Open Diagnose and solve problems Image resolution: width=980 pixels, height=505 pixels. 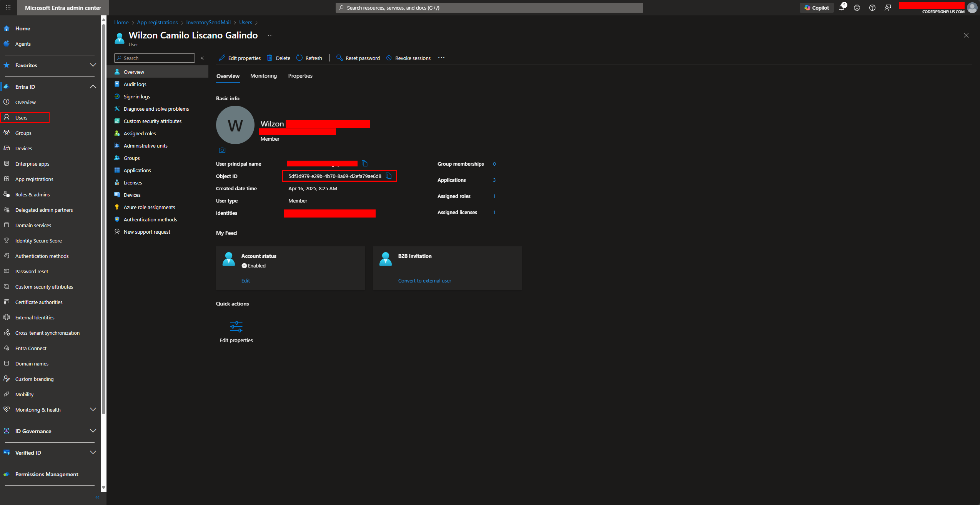click(x=156, y=109)
